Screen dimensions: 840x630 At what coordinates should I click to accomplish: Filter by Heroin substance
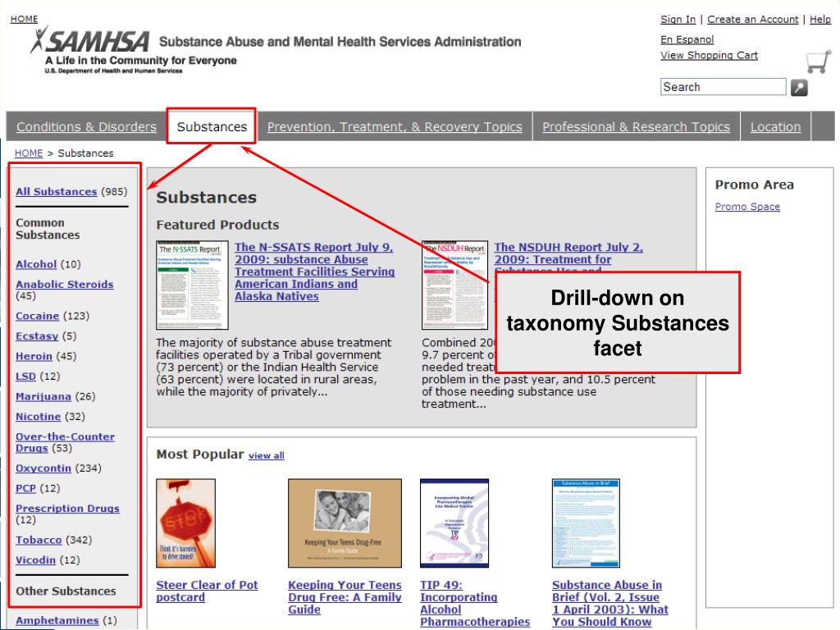pos(34,356)
